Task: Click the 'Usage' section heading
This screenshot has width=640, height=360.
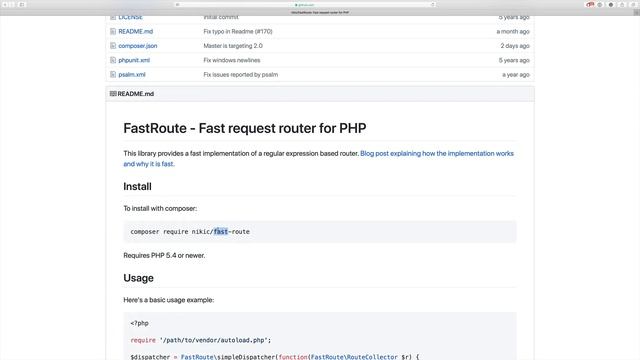Action: [x=138, y=278]
